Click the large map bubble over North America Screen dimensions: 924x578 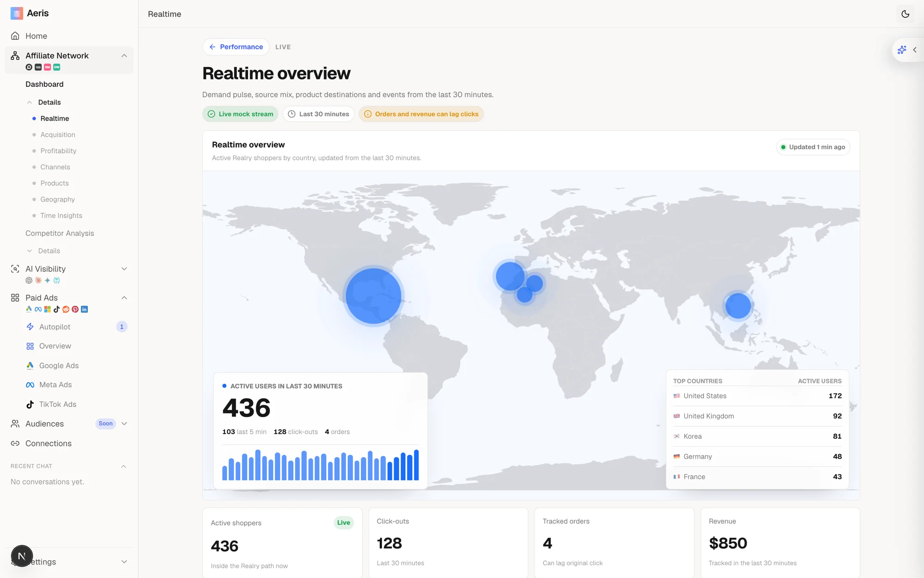click(373, 296)
